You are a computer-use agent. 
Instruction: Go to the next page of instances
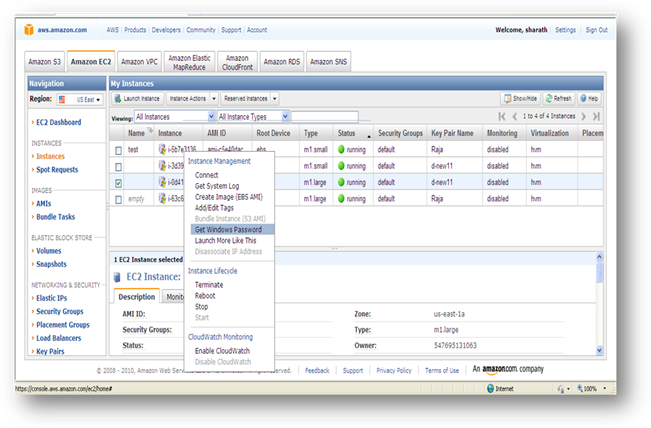(x=583, y=116)
